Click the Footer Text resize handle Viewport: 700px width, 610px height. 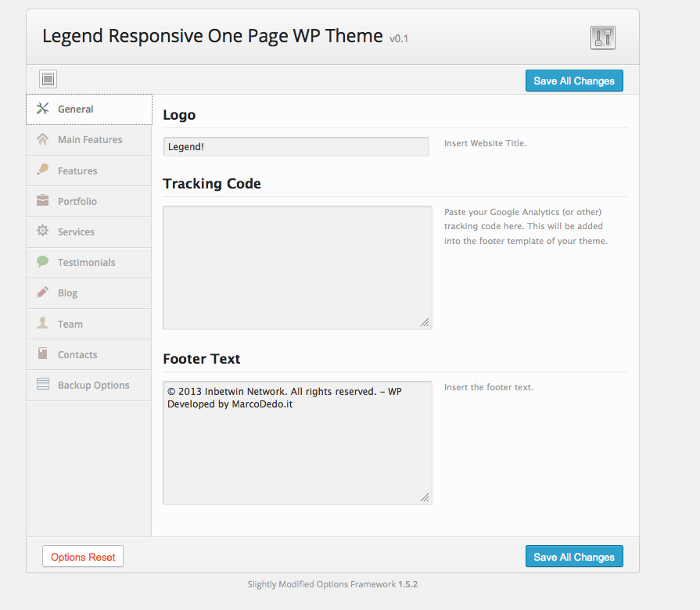pyautogui.click(x=425, y=497)
